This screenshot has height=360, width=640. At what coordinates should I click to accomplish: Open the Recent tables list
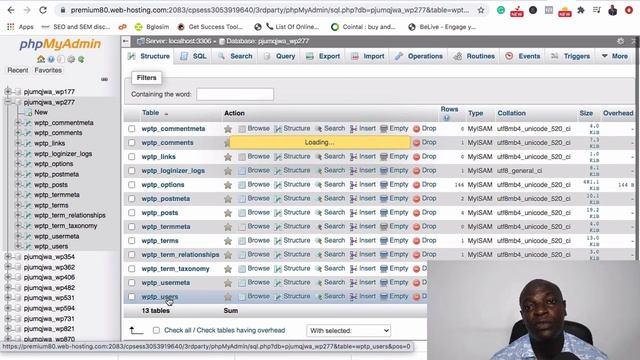pyautogui.click(x=18, y=70)
